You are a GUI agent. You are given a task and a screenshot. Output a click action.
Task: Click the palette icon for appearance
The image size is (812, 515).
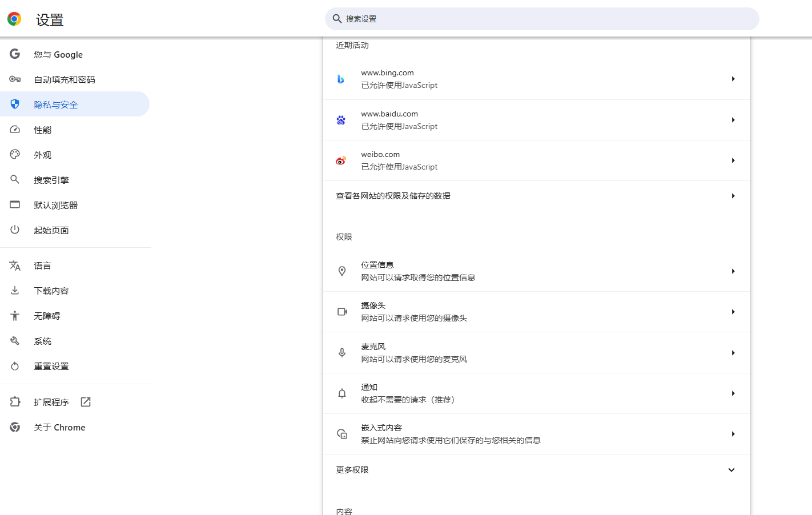coord(15,154)
